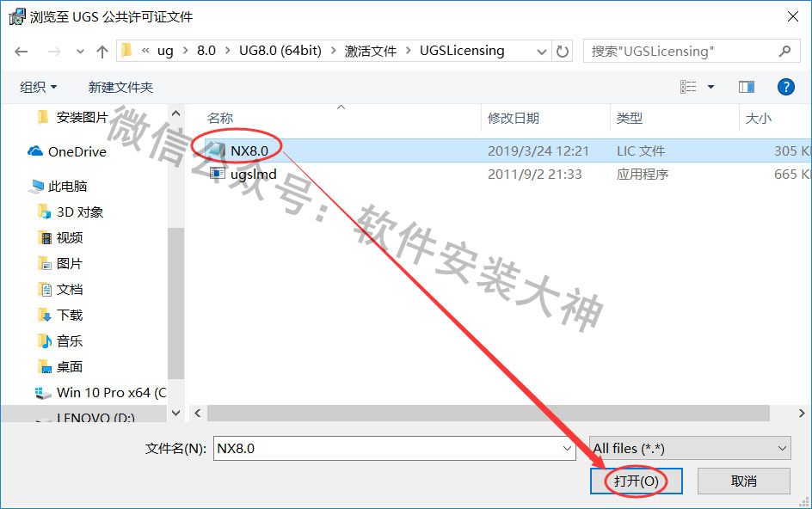Go forward using the right arrow button

click(54, 52)
